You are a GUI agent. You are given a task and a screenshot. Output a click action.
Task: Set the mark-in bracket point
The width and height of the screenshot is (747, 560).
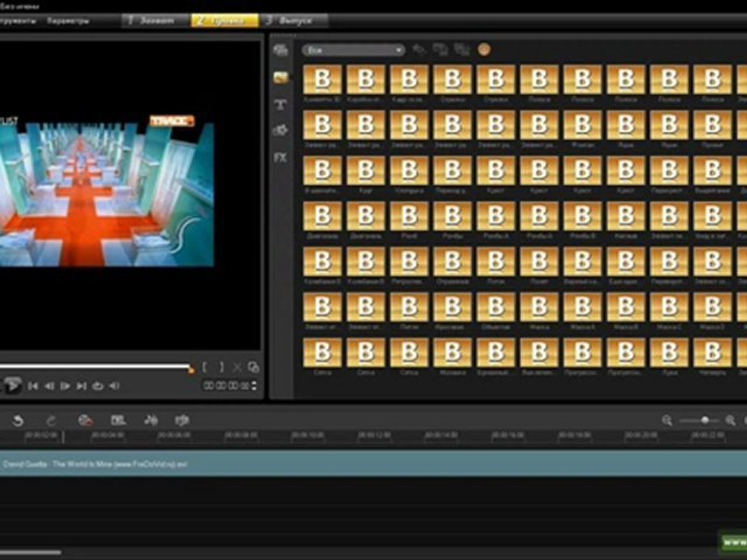click(x=205, y=367)
